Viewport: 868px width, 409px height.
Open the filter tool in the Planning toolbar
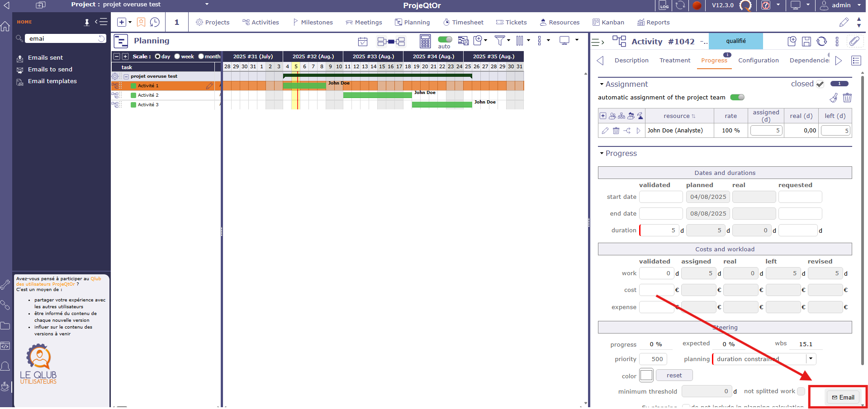point(499,41)
